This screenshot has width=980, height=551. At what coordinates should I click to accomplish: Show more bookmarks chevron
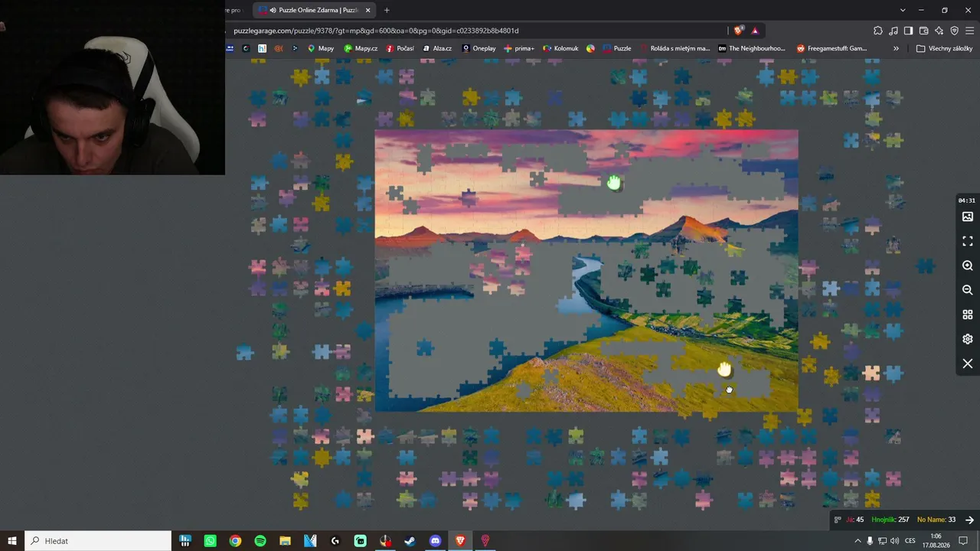[x=896, y=48]
